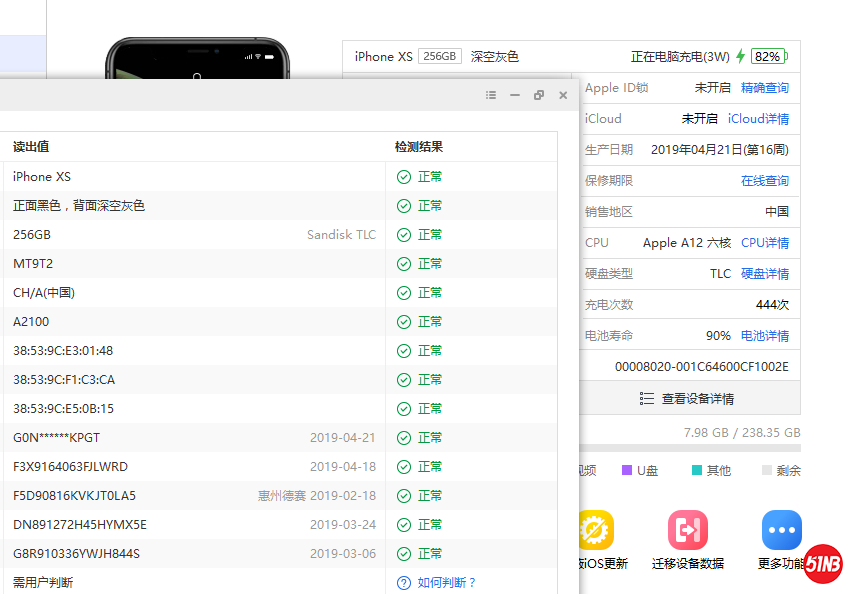Click the battery 82% indicator icon
The image size is (853, 594).
[769, 57]
